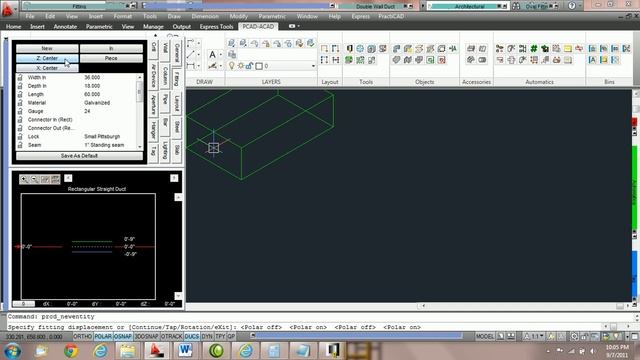The height and width of the screenshot is (360, 640).
Task: Click the first icon in Objects panel
Action: coord(396,49)
